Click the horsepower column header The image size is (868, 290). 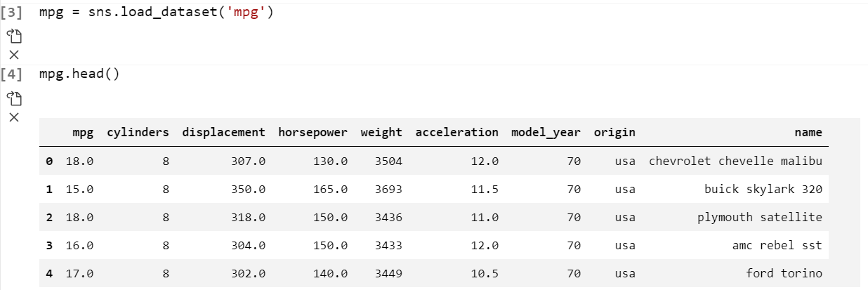(313, 132)
